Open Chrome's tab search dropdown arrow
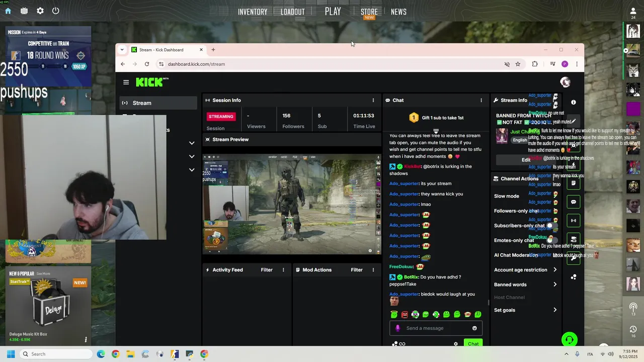644x362 pixels. pyautogui.click(x=122, y=50)
